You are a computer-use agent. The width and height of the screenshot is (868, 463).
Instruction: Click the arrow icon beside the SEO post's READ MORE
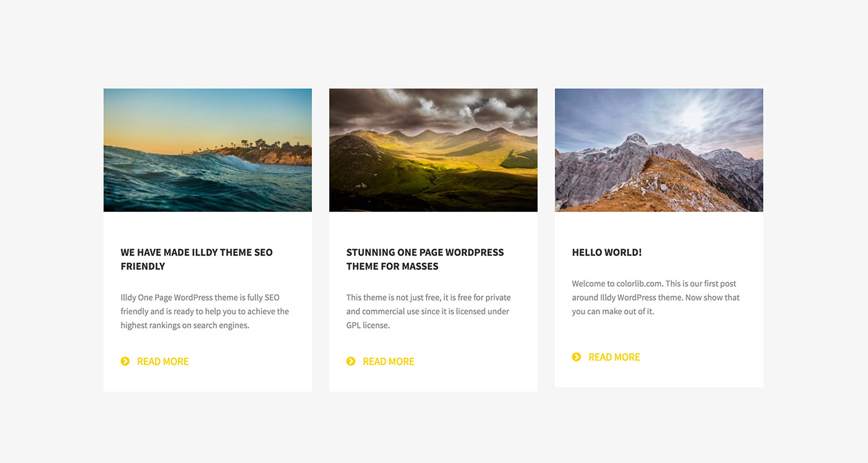click(x=125, y=361)
